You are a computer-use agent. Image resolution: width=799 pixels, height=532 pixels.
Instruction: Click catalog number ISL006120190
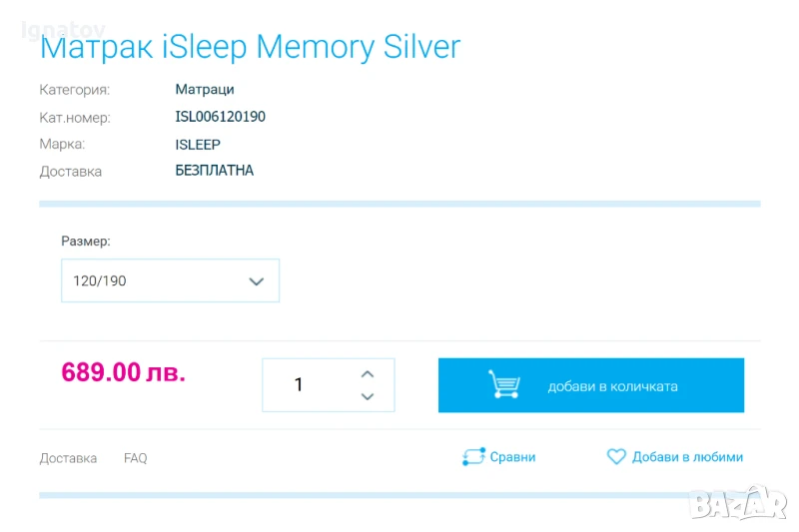pyautogui.click(x=220, y=117)
